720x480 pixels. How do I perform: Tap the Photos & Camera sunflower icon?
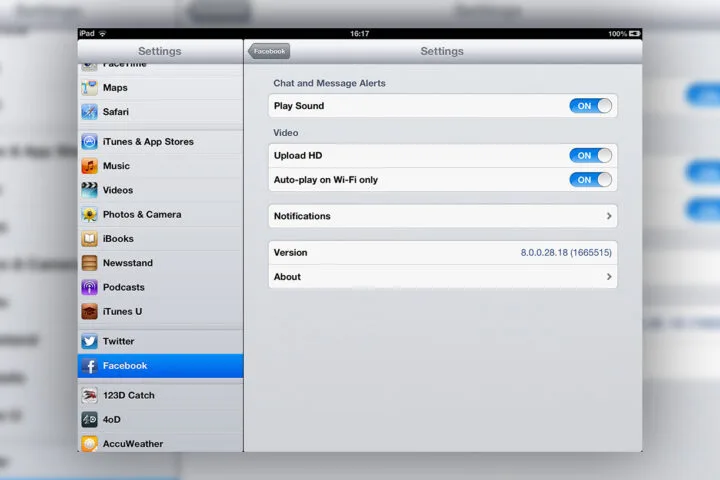point(90,214)
